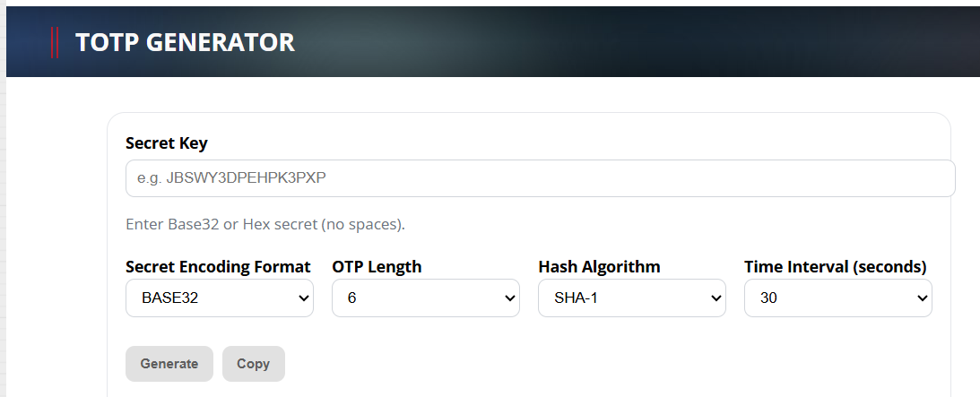
Task: Click the chevron arrow on SHA-1 select
Action: click(x=715, y=298)
